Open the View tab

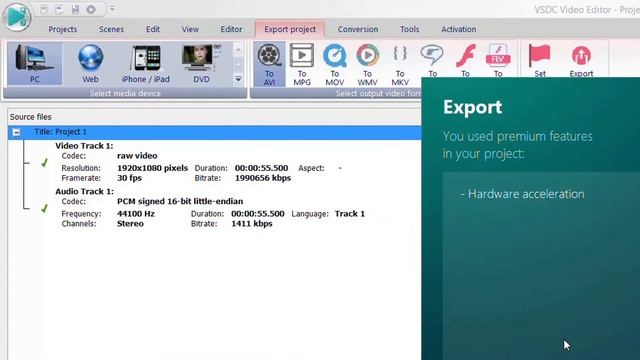pyautogui.click(x=190, y=29)
